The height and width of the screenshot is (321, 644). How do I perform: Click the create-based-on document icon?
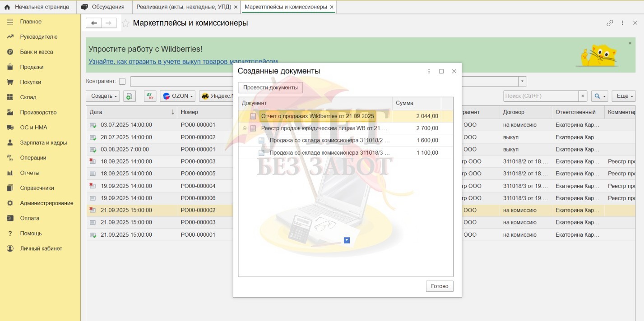(x=130, y=96)
